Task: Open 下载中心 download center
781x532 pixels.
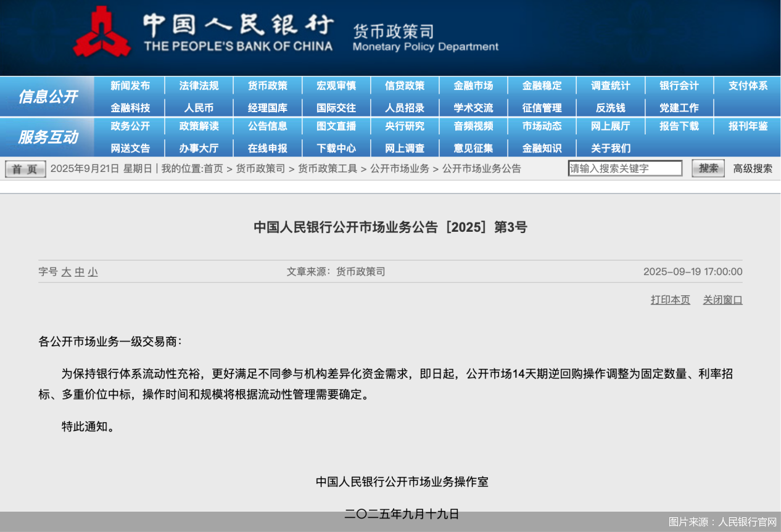Action: 336,149
